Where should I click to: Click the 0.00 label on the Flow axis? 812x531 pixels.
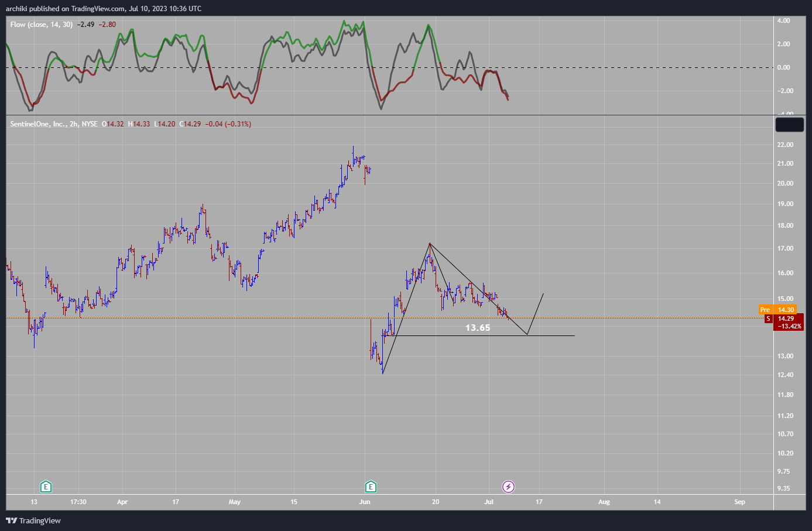tap(783, 67)
